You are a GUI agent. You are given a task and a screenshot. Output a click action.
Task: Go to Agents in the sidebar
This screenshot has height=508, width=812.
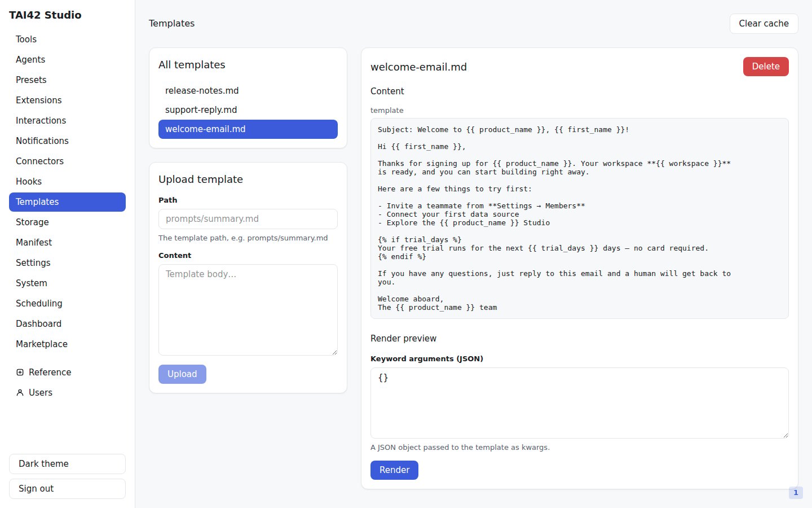(67, 60)
